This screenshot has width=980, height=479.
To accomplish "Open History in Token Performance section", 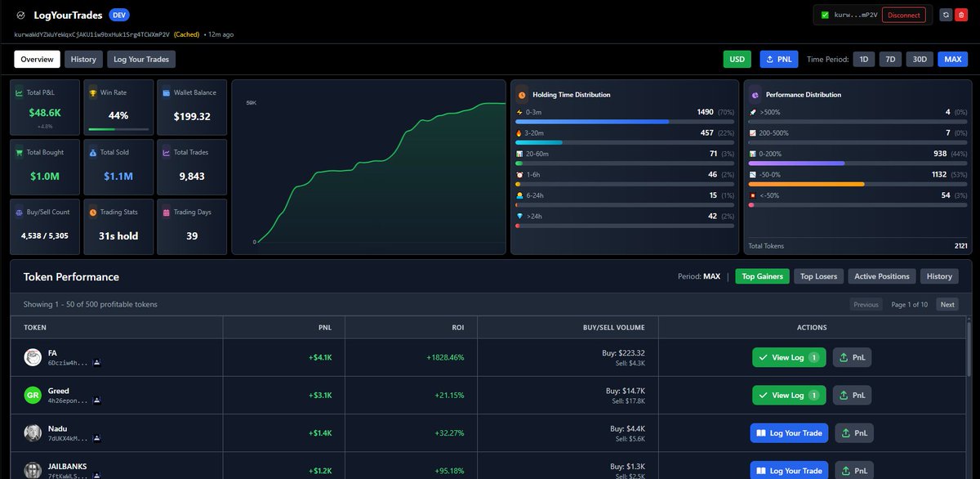I will pos(939,276).
